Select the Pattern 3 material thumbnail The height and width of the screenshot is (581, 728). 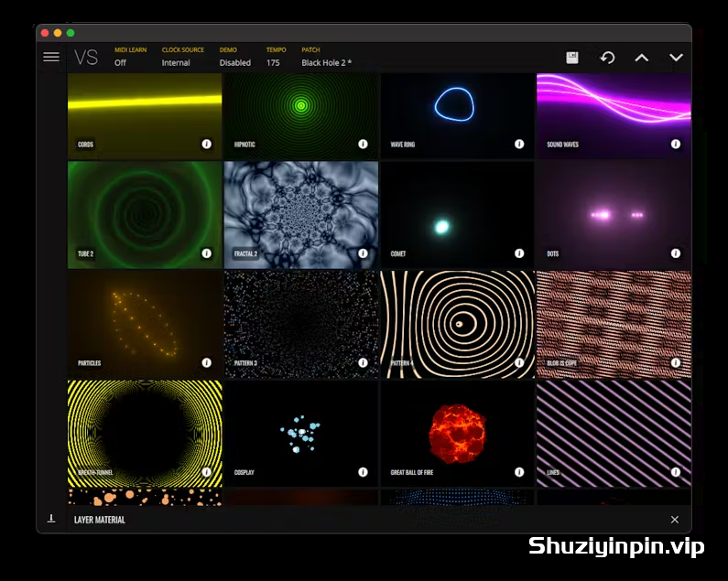point(301,325)
